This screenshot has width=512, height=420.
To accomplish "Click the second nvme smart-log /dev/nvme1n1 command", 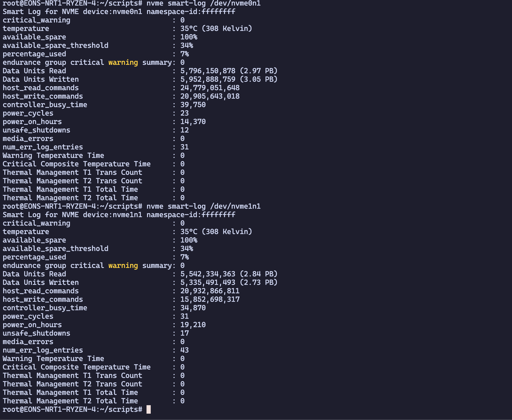I will pyautogui.click(x=204, y=206).
